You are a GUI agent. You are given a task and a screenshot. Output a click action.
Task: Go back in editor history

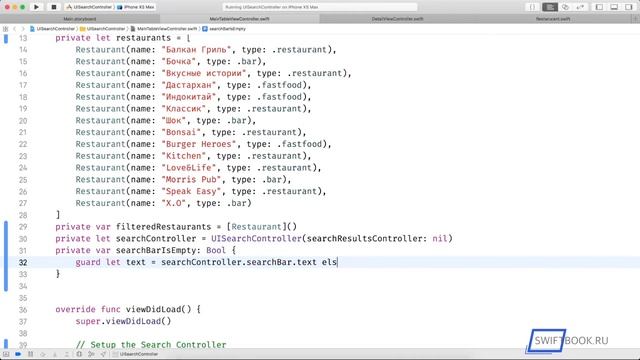pyautogui.click(x=15, y=29)
